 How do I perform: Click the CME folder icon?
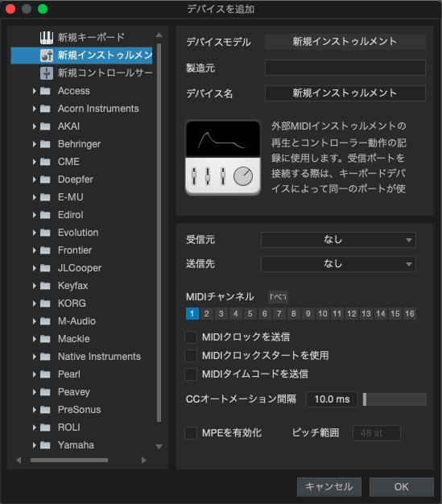point(45,162)
